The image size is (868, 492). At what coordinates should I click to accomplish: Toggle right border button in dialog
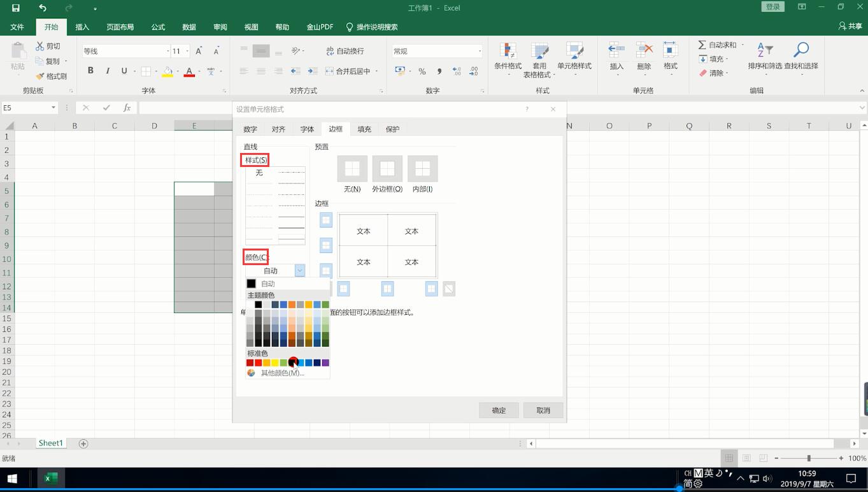(x=431, y=289)
